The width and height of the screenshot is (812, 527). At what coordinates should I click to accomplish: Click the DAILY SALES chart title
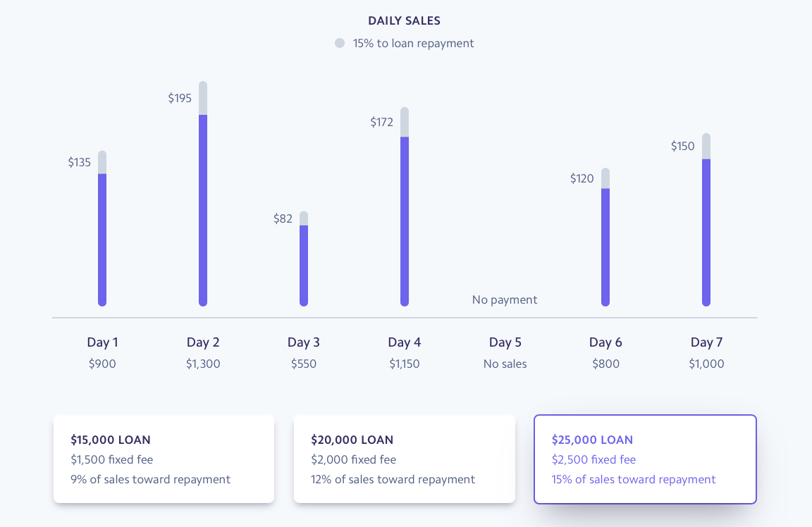[x=405, y=21]
